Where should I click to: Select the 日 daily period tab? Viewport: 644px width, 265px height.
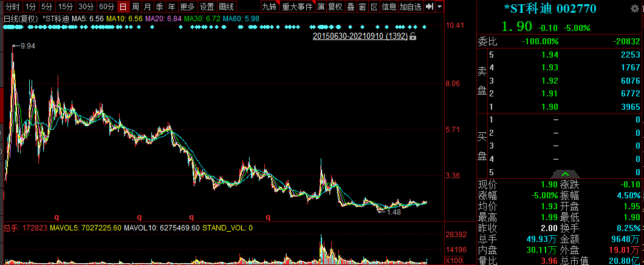click(x=123, y=7)
